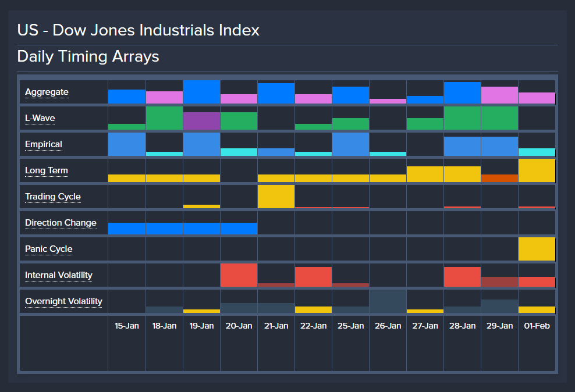Open the L-Wave row label link
The image size is (575, 392).
click(40, 118)
